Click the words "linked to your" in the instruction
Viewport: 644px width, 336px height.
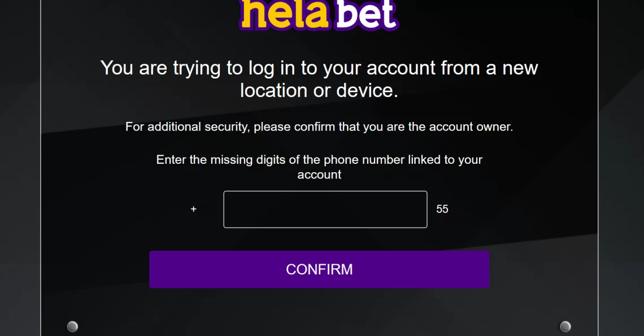coord(446,160)
